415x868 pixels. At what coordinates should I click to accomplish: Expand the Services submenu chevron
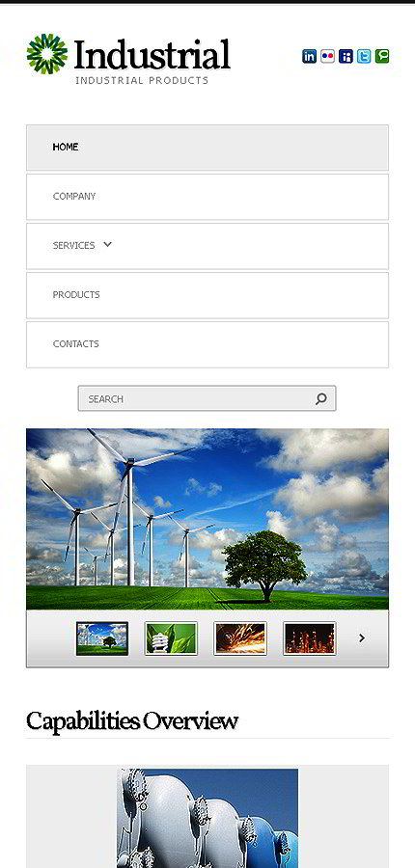(x=107, y=244)
